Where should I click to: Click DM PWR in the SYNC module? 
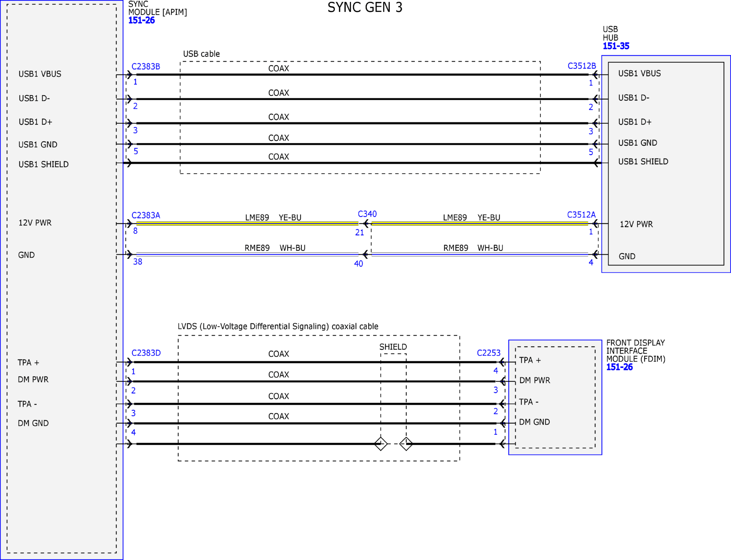tap(33, 380)
